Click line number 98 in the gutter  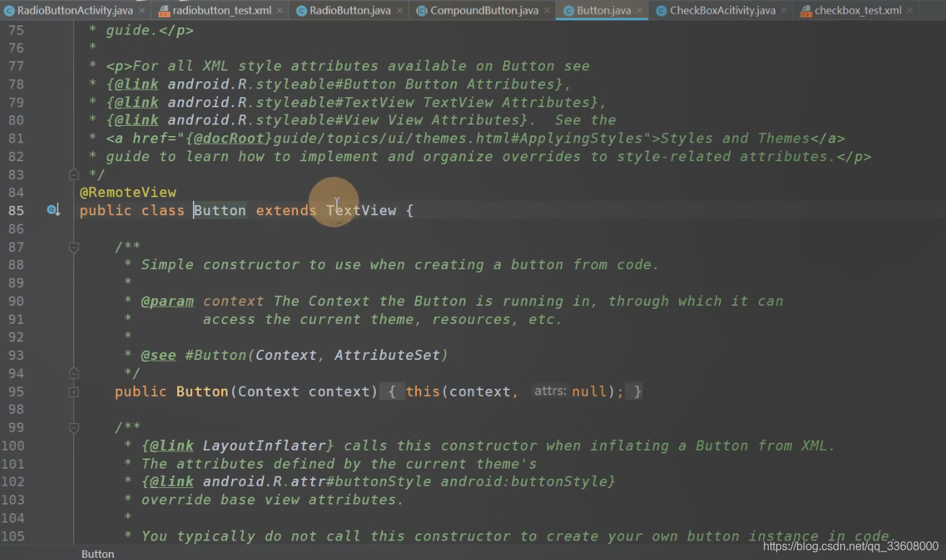(16, 410)
